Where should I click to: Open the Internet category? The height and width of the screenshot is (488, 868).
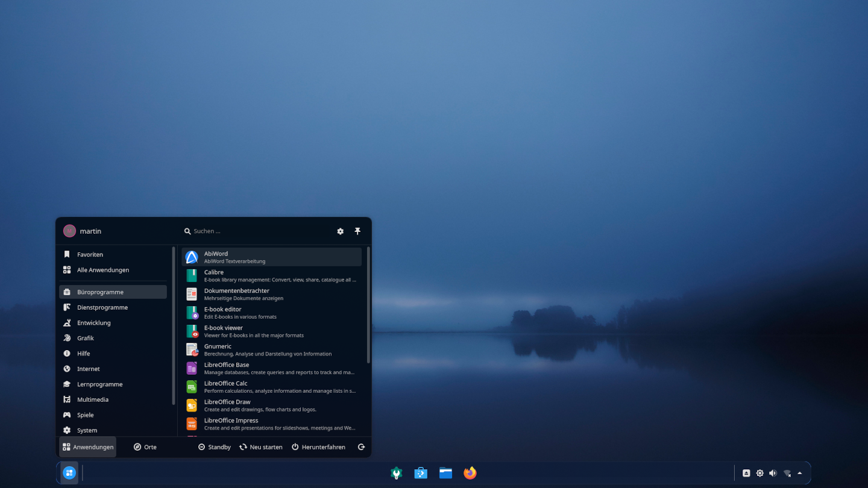click(89, 369)
